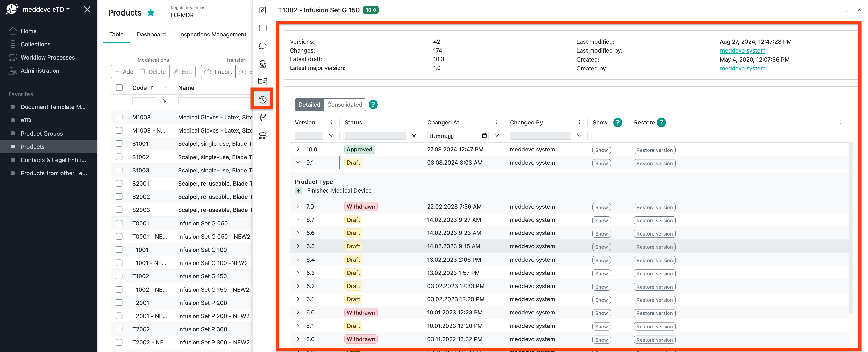Screen dimensions: 868x352
Task: Open the more options menu beside close
Action: click(x=846, y=10)
